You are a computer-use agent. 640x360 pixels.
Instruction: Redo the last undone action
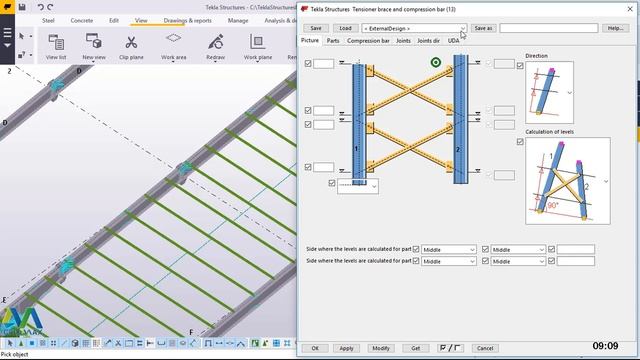[x=50, y=7]
